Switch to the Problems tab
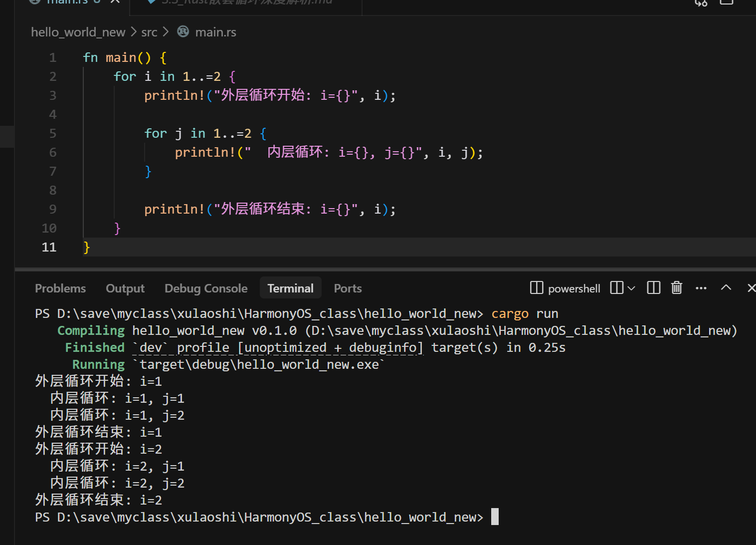The height and width of the screenshot is (545, 756). tap(60, 288)
